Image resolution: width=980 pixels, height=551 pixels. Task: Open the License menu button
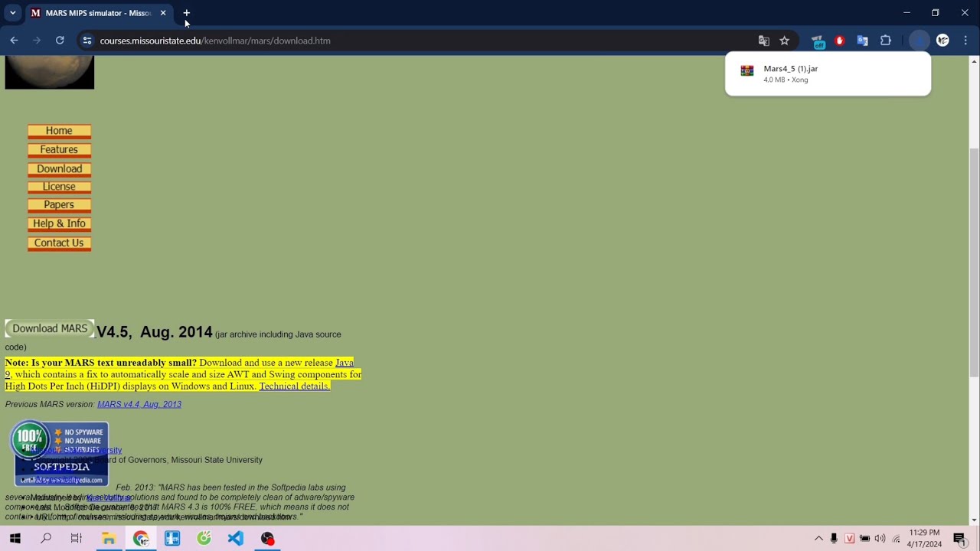tap(59, 187)
